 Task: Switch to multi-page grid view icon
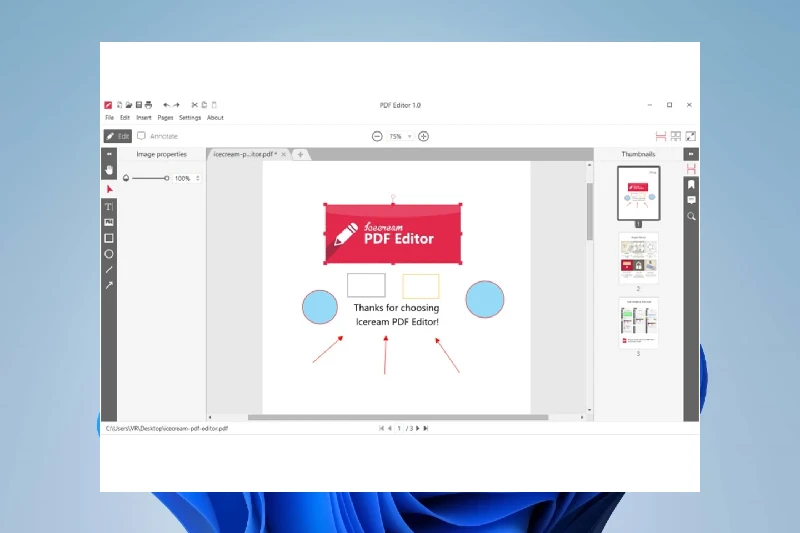676,136
